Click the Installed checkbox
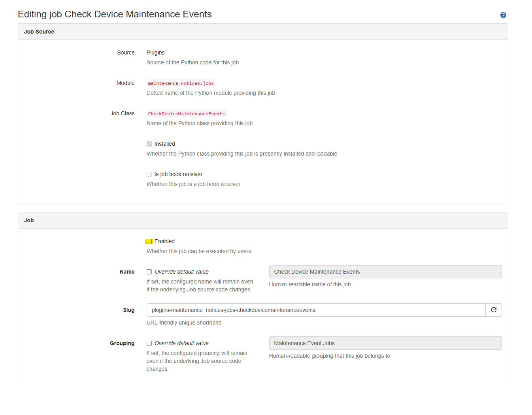This screenshot has height=415, width=532. 149,144
